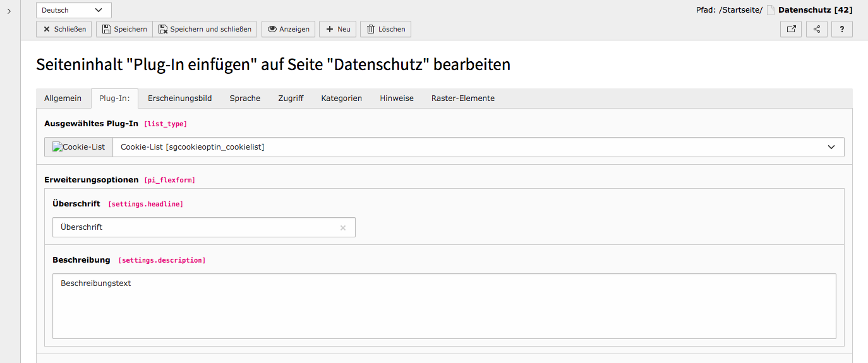
Task: Click the Pfad: /Startseite/ text
Action: (728, 10)
